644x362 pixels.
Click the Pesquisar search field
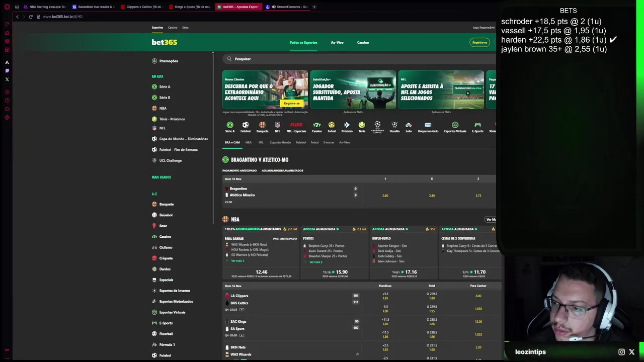click(359, 59)
